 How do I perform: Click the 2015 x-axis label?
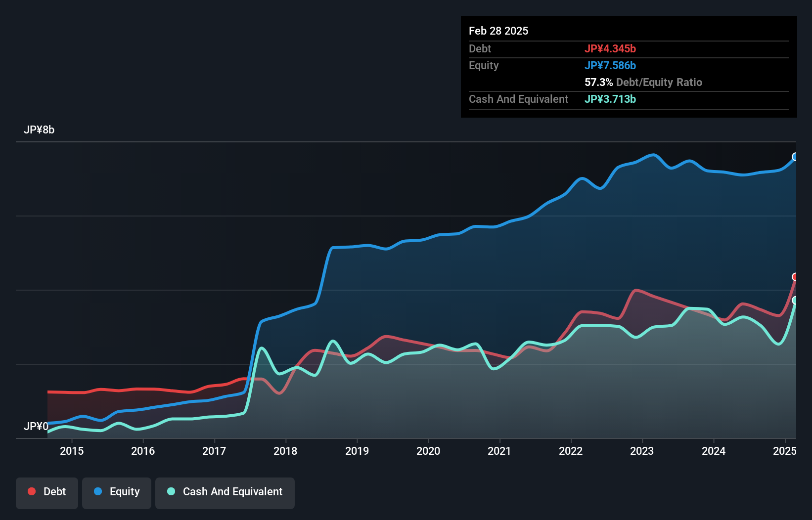[72, 451]
